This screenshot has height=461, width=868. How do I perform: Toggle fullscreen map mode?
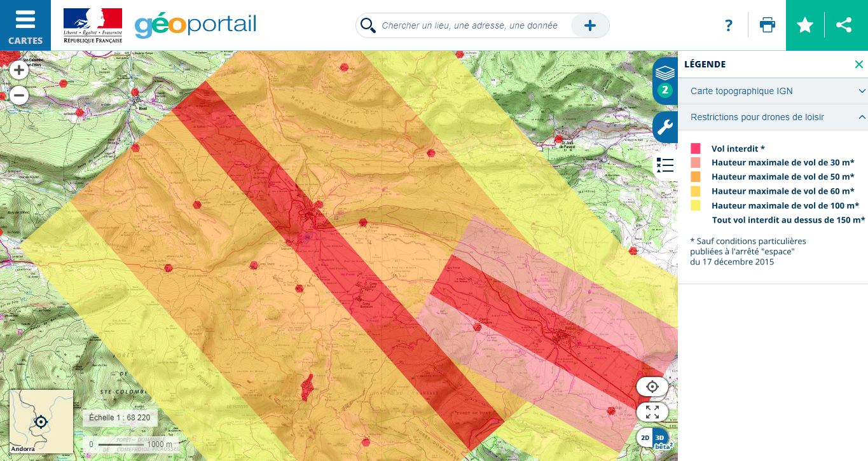[x=652, y=411]
